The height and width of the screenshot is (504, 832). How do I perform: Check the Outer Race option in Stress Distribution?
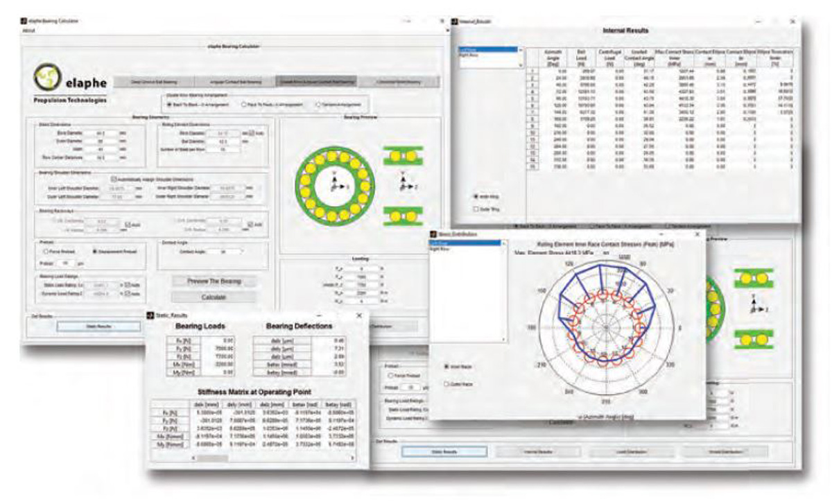point(445,382)
